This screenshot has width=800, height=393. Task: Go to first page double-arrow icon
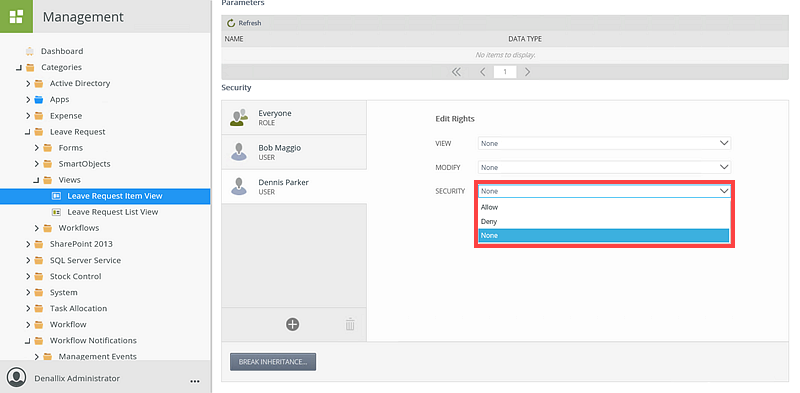[456, 72]
